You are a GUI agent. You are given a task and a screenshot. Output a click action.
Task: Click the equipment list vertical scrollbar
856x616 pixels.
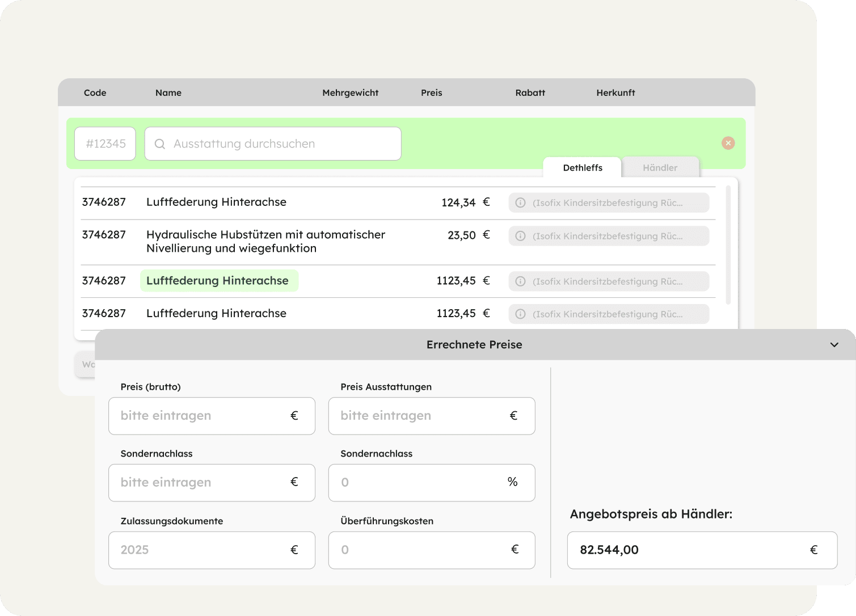[728, 245]
